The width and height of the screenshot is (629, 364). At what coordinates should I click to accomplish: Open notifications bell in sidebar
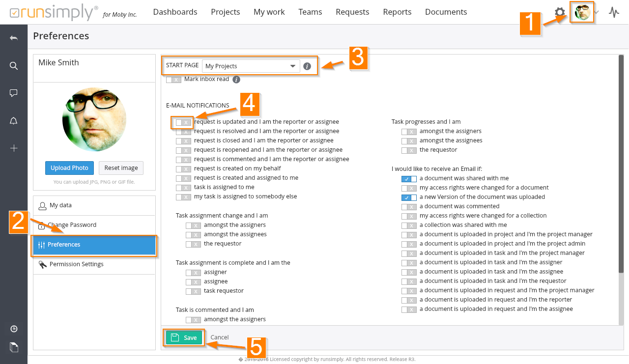click(14, 121)
